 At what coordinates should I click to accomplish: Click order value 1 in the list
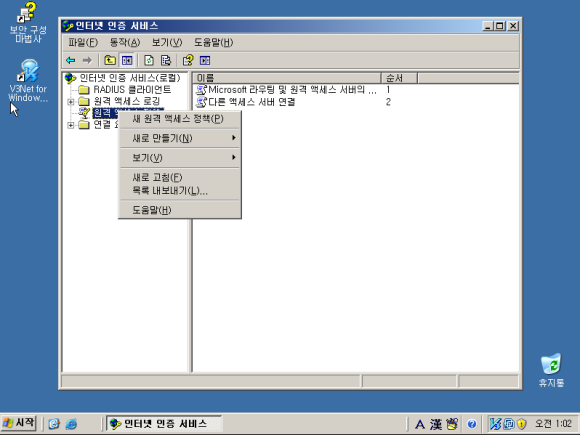388,90
